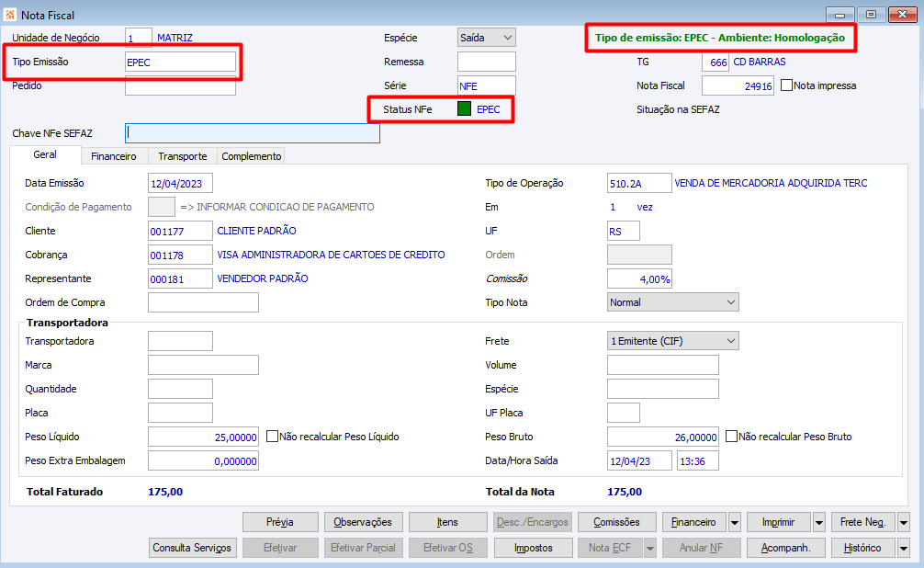Click the Representante code field 000181
Viewport: 924px width, 568px height.
tap(180, 279)
